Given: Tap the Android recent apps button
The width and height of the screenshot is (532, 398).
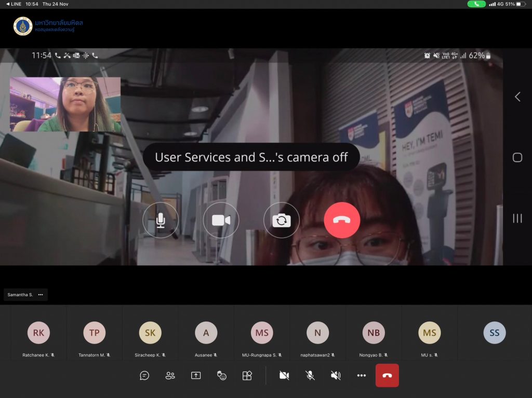Looking at the screenshot, I should [x=517, y=218].
